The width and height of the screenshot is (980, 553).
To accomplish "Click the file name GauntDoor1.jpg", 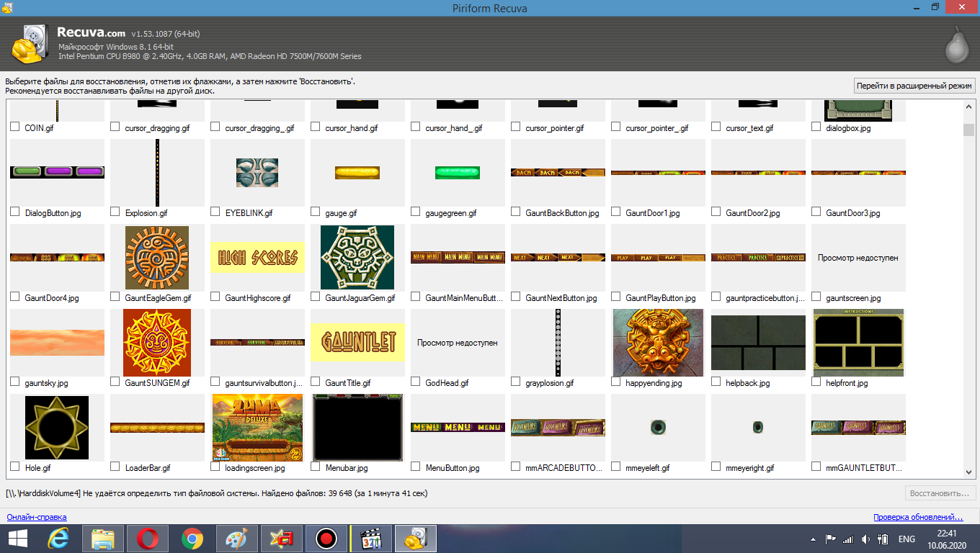I will (652, 213).
